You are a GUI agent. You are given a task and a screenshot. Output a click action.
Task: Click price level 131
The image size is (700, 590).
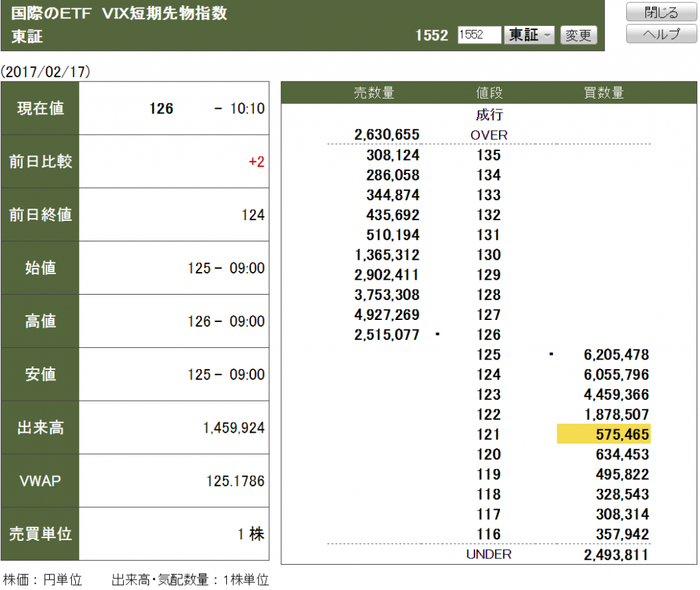point(489,235)
